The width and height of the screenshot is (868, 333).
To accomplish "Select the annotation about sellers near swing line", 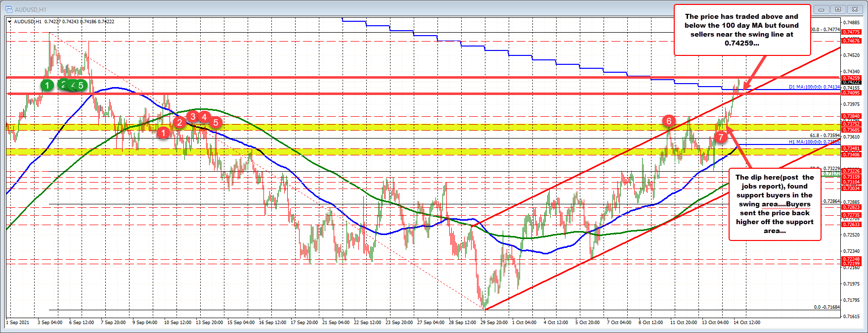I will point(741,30).
